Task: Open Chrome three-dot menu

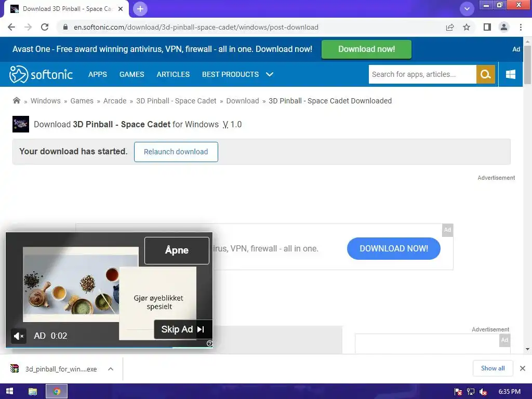Action: coord(521,27)
